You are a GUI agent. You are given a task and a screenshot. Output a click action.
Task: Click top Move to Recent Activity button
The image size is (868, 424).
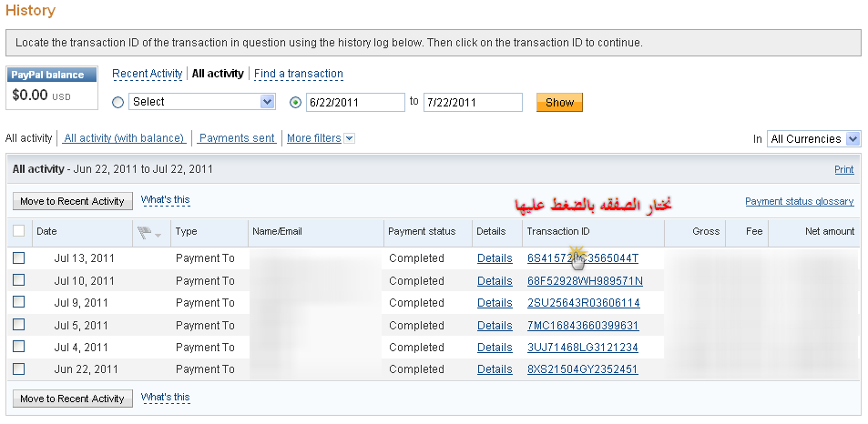[73, 201]
